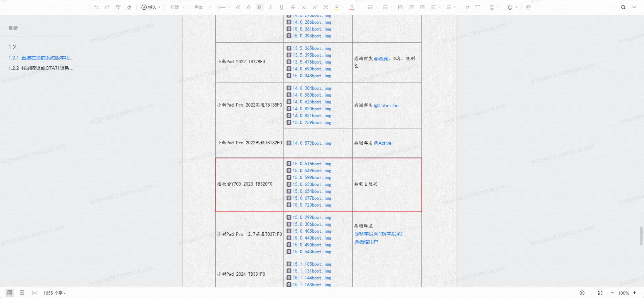Click the @ mention icon in toolbar
Image resolution: width=644 pixels, height=298 pixels.
528,7
